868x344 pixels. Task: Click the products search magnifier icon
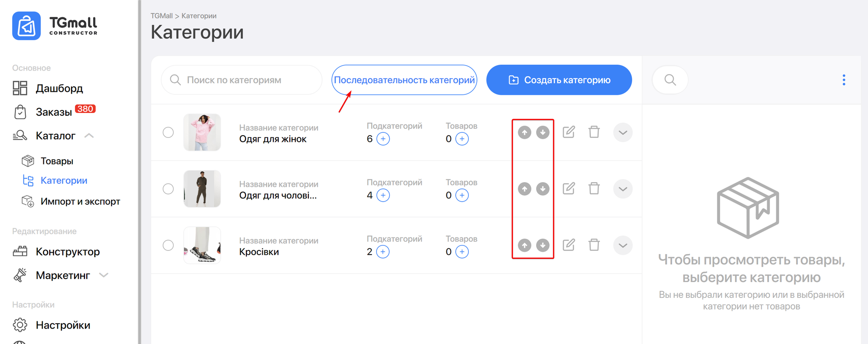coord(670,80)
